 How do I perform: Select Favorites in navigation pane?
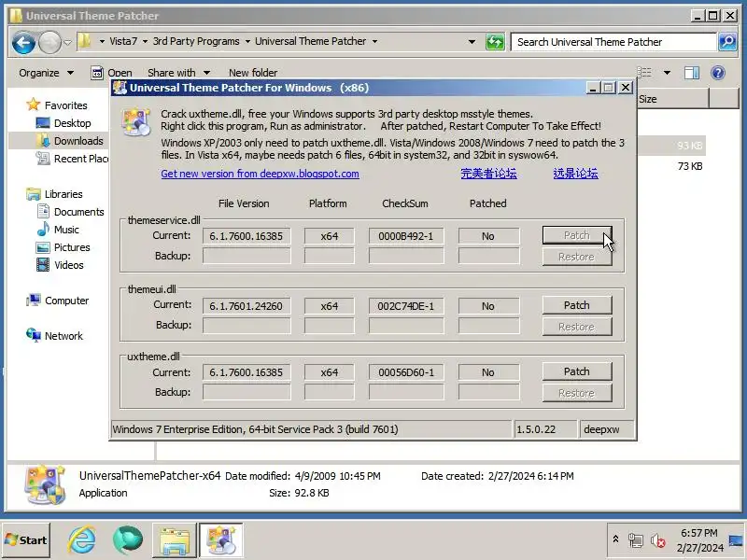pos(57,105)
